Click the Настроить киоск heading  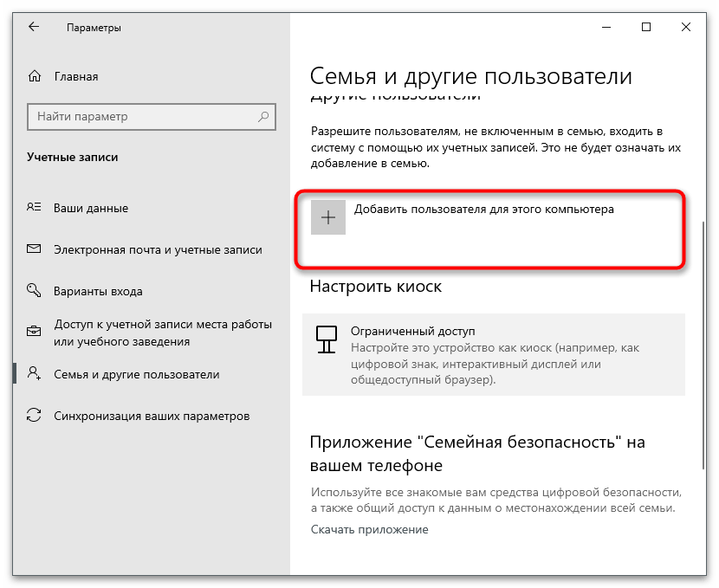(x=376, y=287)
